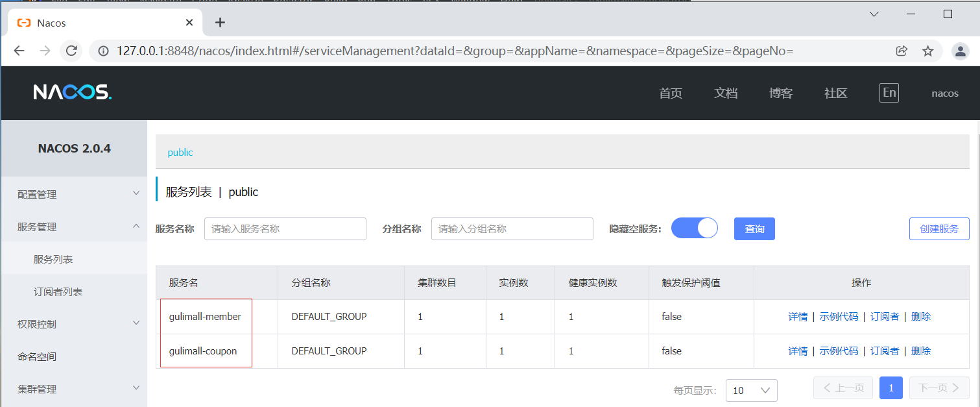The image size is (980, 407).
Task: Open 示例代码 for gulimall-member
Action: (x=839, y=317)
